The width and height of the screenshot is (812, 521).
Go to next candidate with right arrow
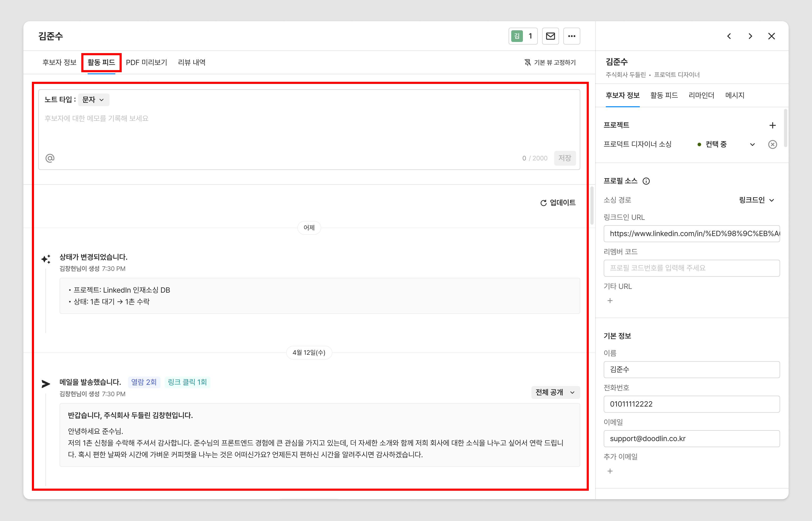(x=750, y=36)
